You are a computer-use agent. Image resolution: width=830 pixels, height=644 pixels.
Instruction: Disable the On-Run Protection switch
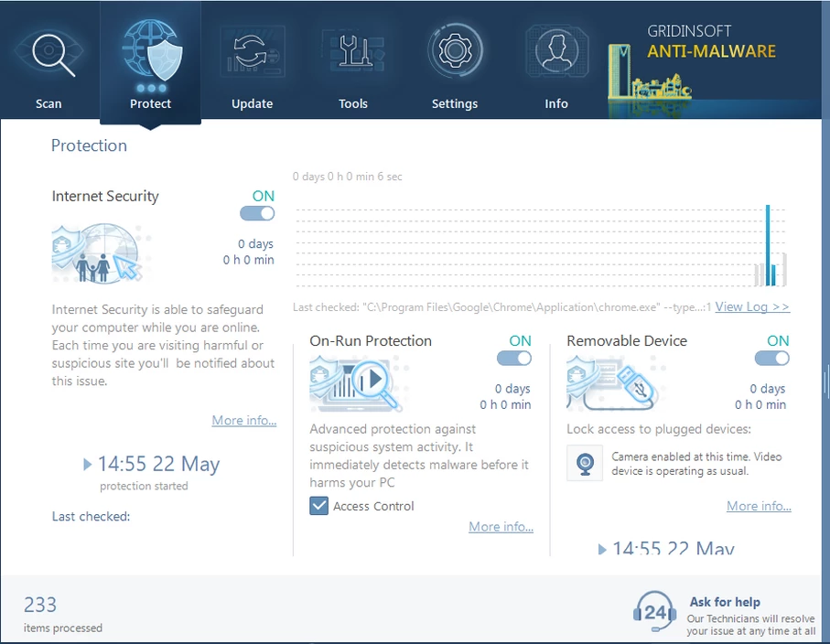(x=513, y=358)
